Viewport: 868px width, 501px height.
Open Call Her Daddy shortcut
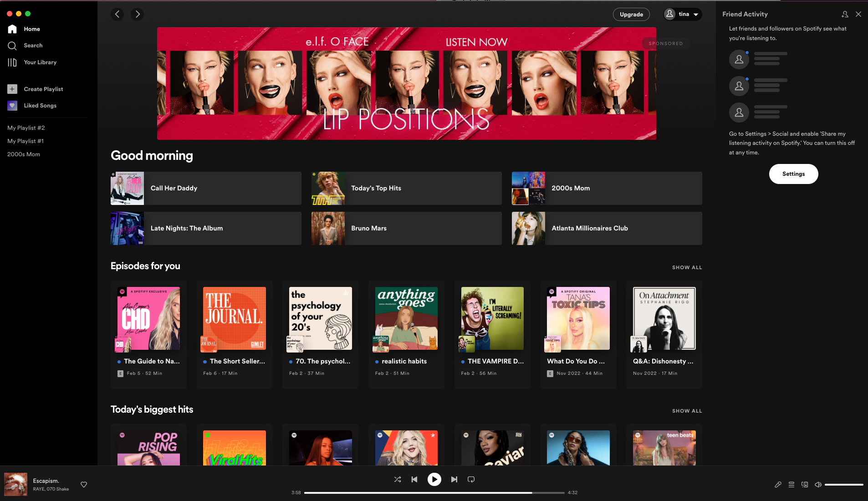click(206, 188)
